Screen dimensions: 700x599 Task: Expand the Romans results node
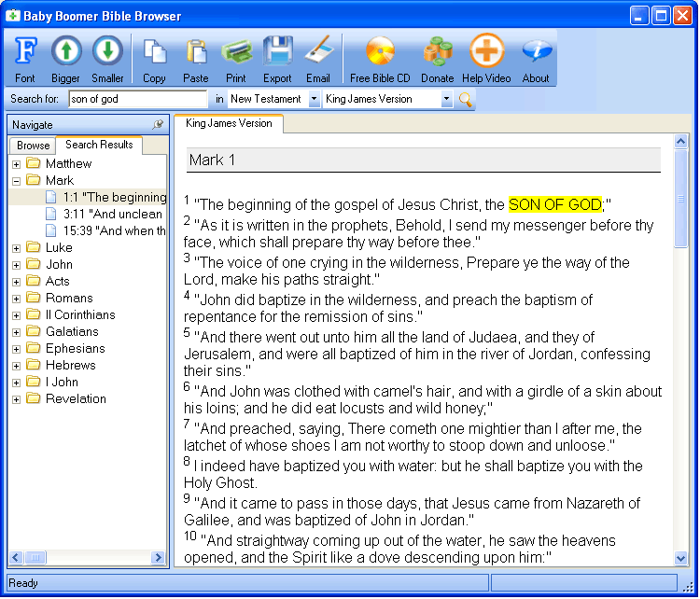pos(16,299)
